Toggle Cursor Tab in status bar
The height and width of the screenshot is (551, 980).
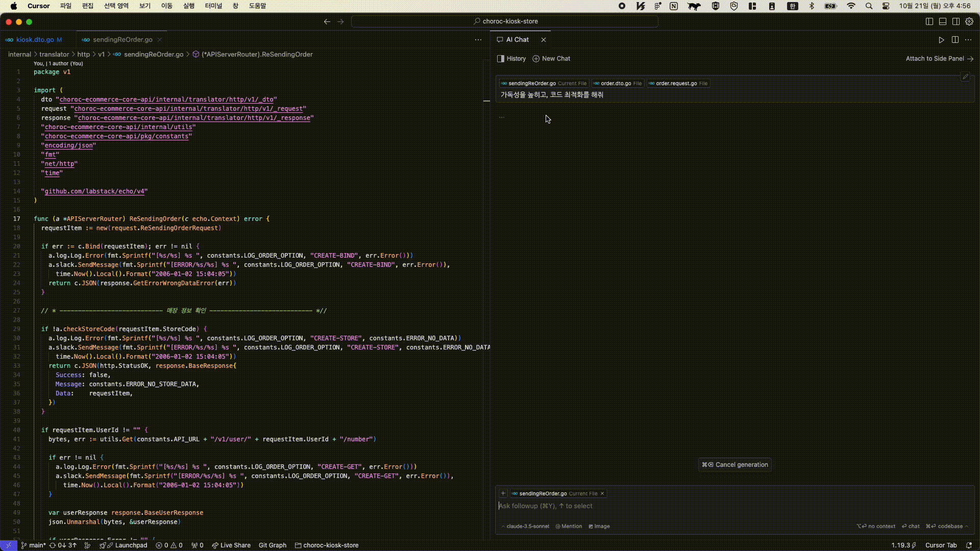click(941, 545)
